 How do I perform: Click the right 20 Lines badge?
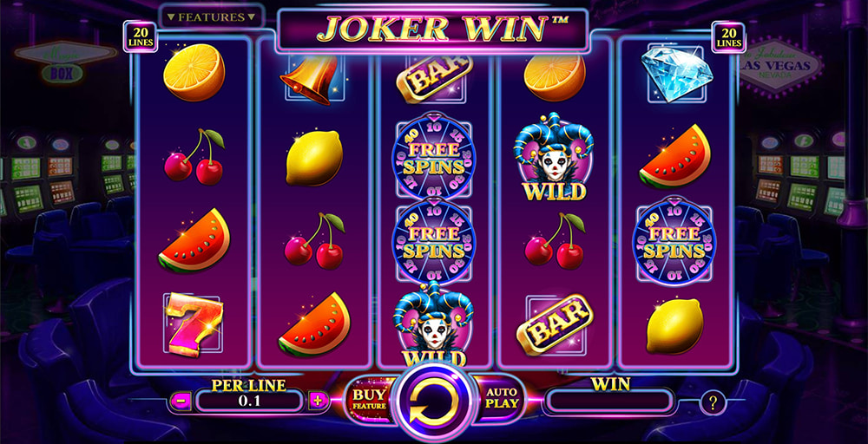[x=728, y=37]
